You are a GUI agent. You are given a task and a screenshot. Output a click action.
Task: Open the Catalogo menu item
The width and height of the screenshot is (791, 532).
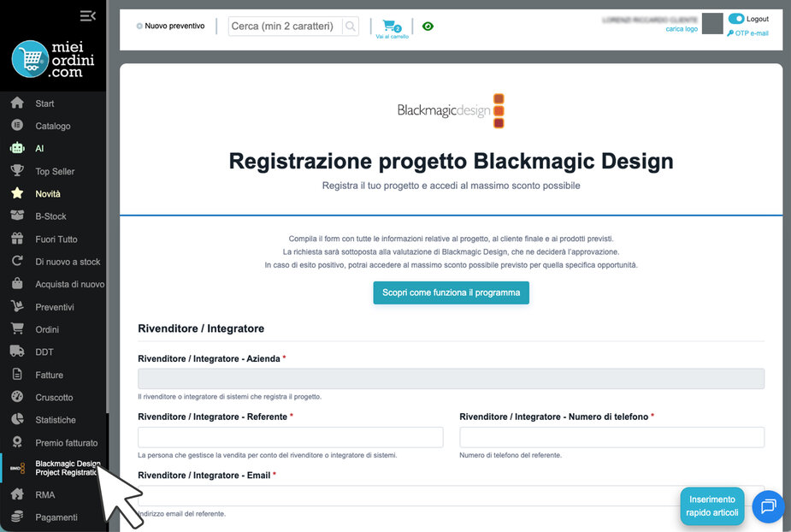[x=54, y=126]
